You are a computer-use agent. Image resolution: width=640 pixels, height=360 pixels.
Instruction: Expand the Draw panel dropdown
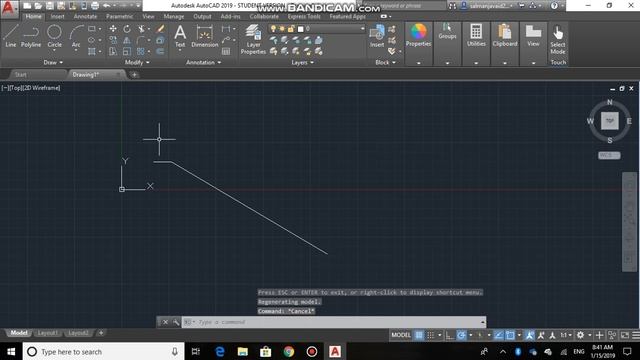(x=53, y=62)
